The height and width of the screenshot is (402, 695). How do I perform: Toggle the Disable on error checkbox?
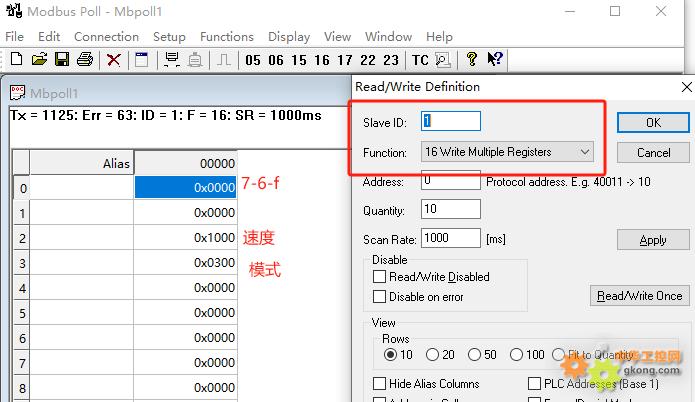click(379, 297)
